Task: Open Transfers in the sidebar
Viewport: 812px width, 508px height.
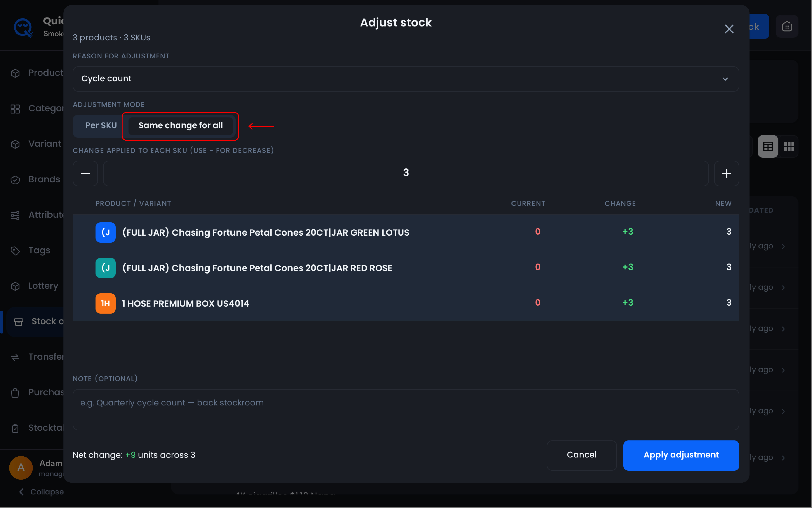Action: (46, 357)
